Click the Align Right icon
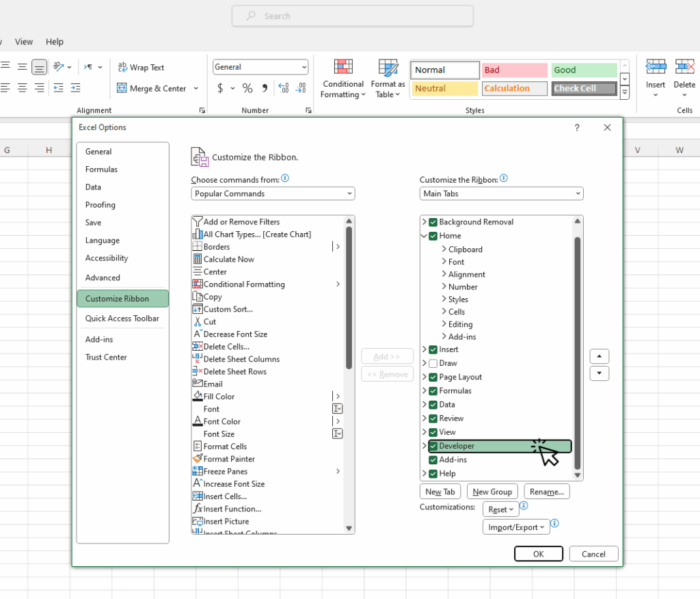This screenshot has height=599, width=700. [39, 88]
